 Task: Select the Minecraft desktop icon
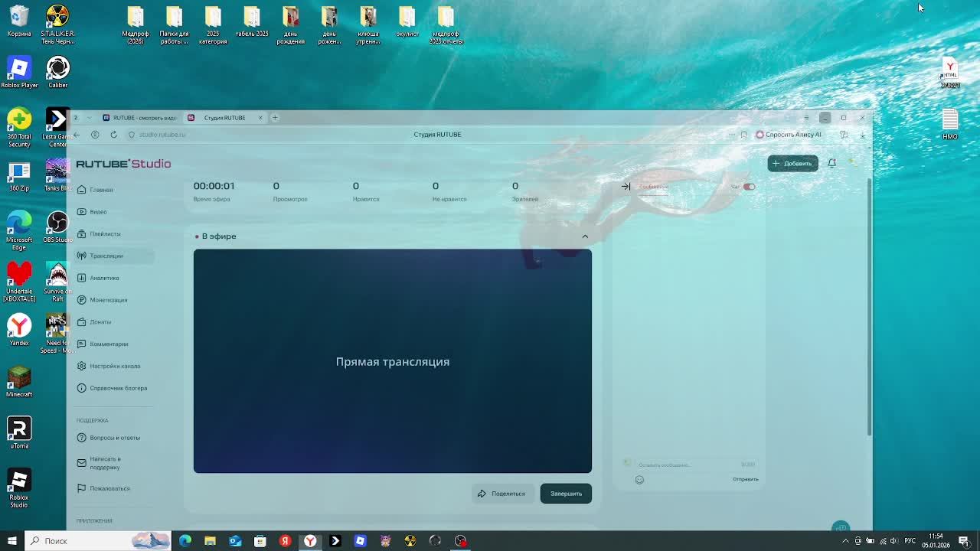pyautogui.click(x=19, y=381)
